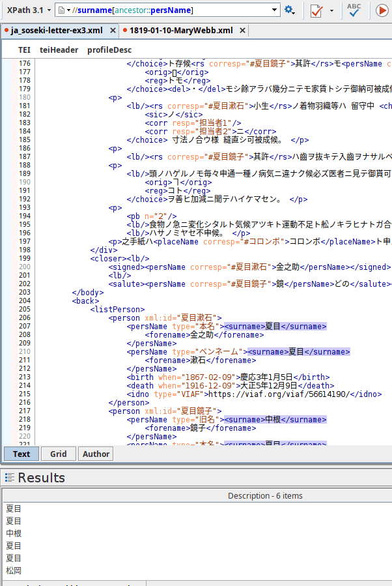Switch to the ja_soseki-letter-ex3.xml tab

(x=57, y=30)
